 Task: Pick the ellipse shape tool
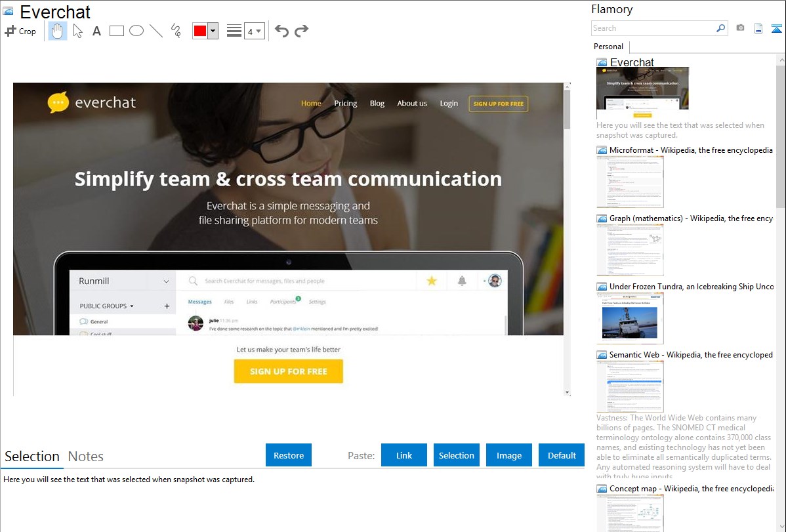pyautogui.click(x=136, y=31)
